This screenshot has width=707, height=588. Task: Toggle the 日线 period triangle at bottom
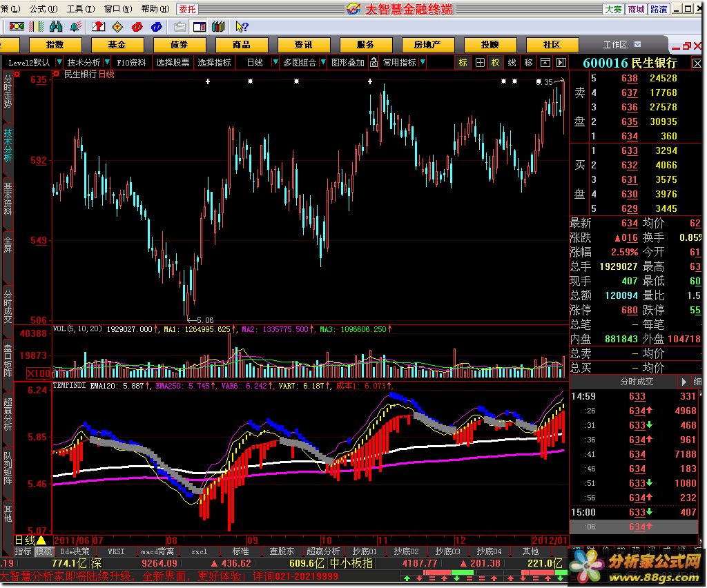41,540
